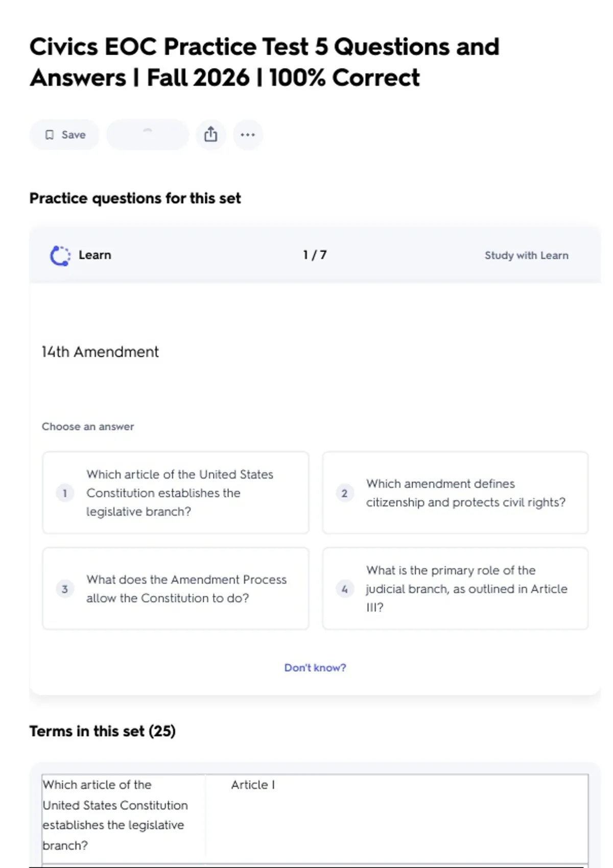Choose answer about the legislative branch article
613x868 pixels.
point(179,493)
